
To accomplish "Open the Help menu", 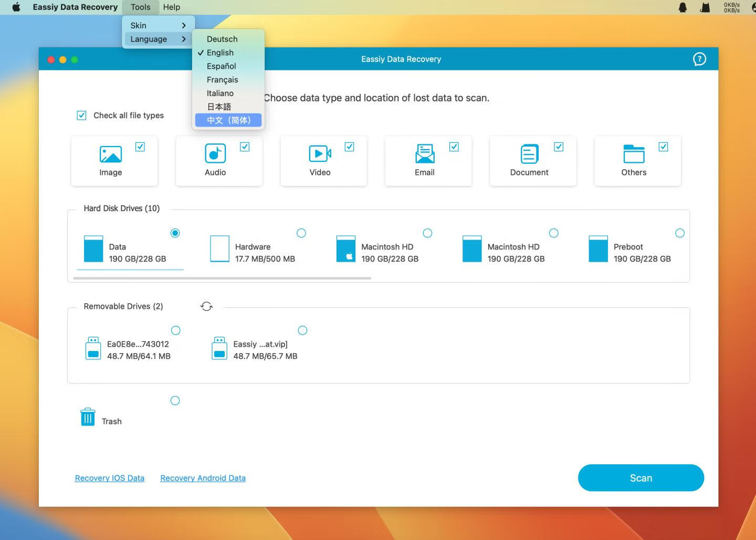I will click(x=171, y=7).
